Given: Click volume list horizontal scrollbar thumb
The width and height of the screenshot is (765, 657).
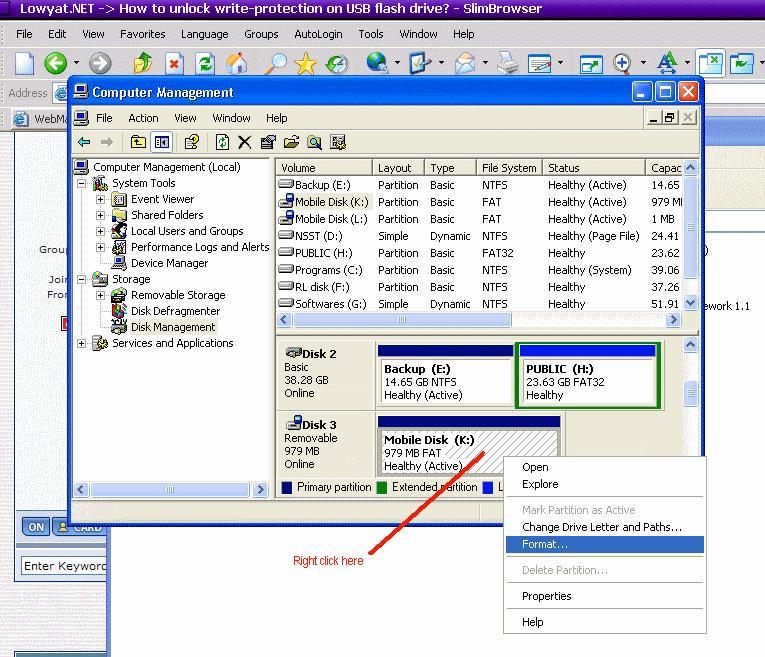Looking at the screenshot, I should [402, 320].
